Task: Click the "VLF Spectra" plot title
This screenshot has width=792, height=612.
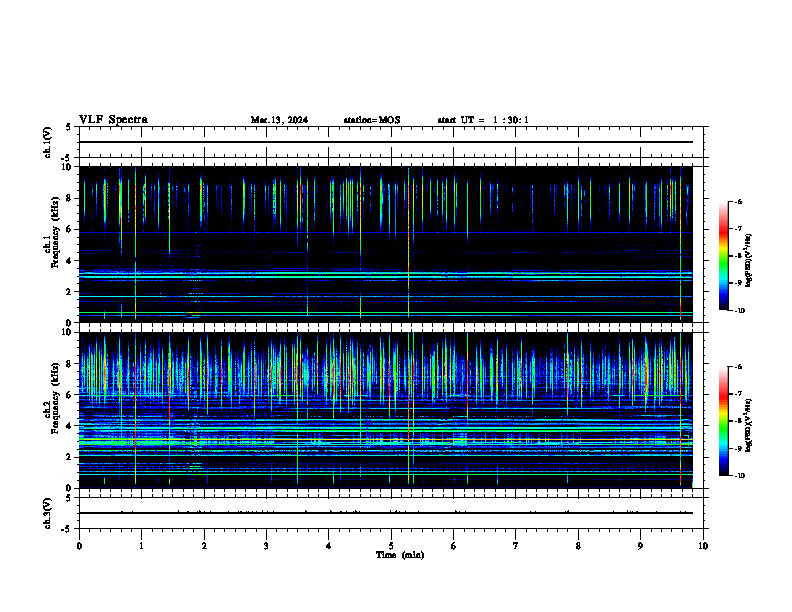Action: 113,120
